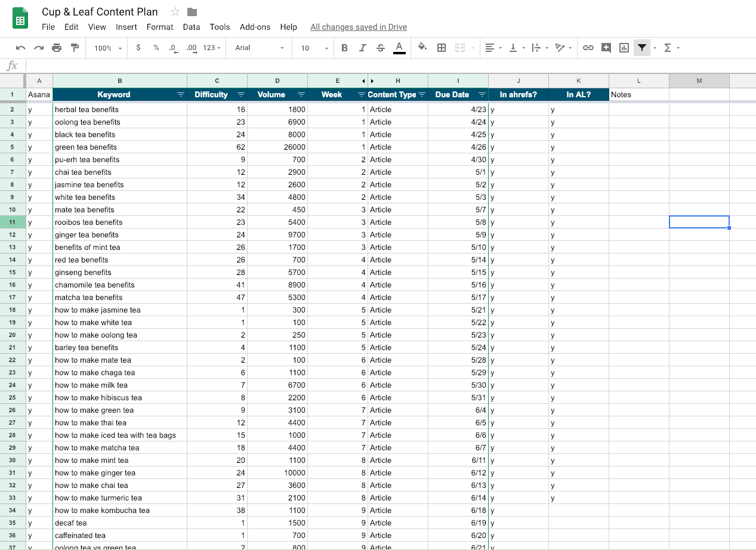Select column M by its header

(x=699, y=81)
